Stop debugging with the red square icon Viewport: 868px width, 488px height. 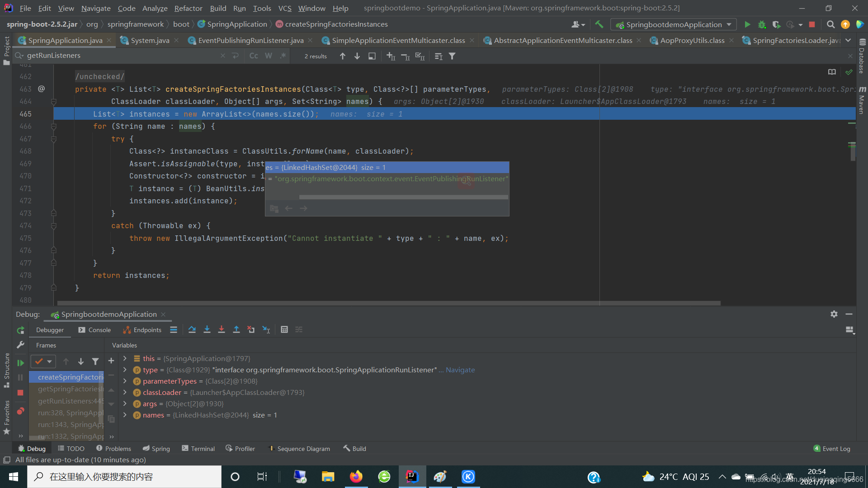coord(20,393)
